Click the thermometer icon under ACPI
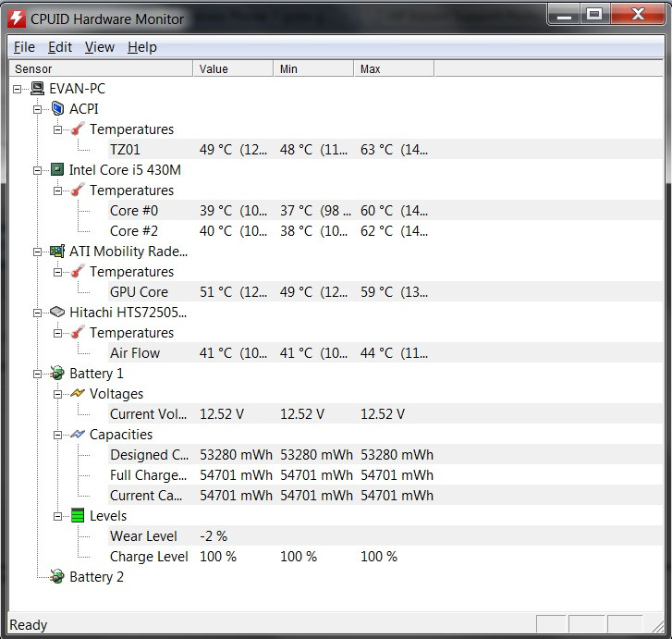 (78, 129)
